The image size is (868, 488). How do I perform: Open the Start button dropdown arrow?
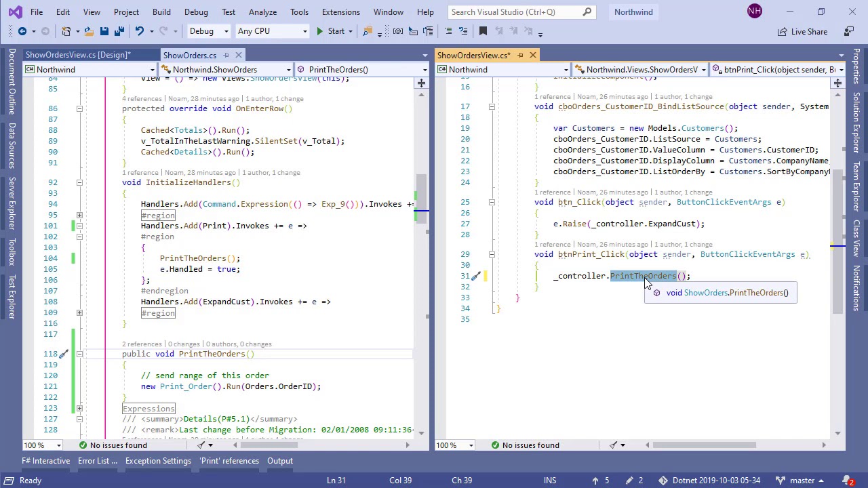pyautogui.click(x=350, y=31)
